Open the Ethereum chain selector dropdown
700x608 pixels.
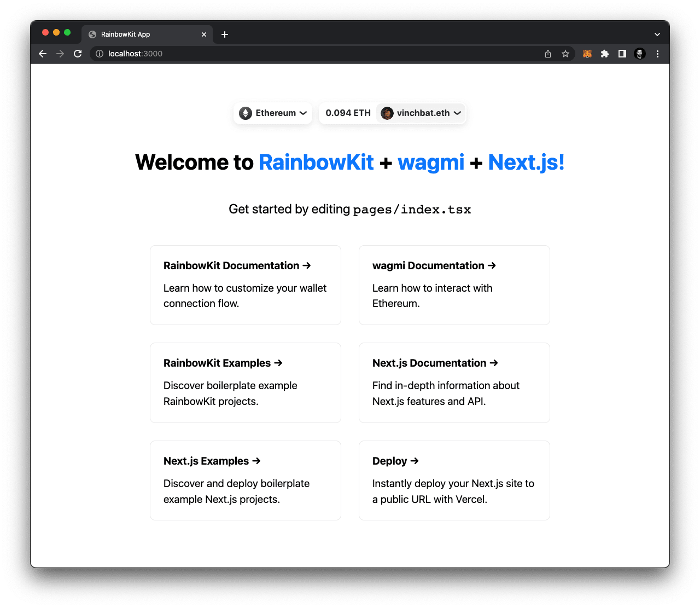pyautogui.click(x=273, y=113)
